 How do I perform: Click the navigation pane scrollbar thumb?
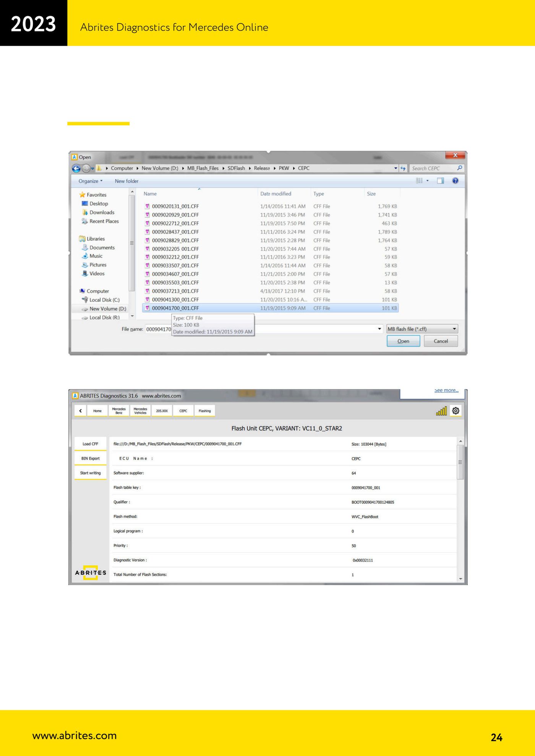(x=132, y=243)
